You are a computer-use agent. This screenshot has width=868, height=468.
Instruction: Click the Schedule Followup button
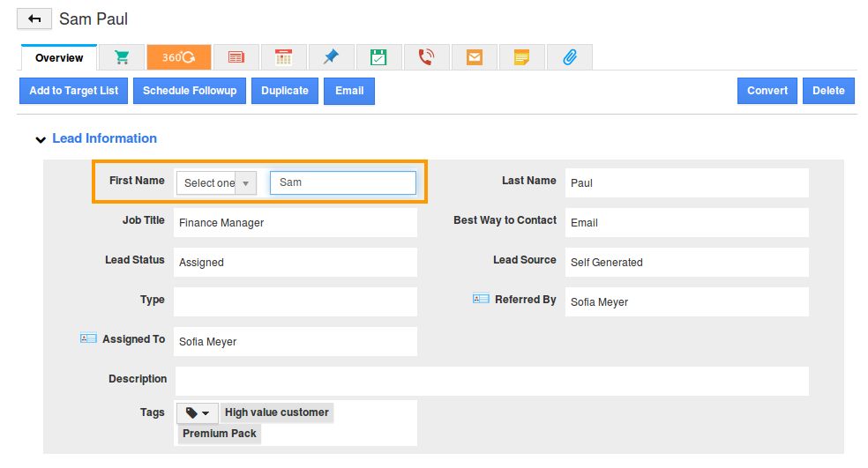pyautogui.click(x=190, y=91)
